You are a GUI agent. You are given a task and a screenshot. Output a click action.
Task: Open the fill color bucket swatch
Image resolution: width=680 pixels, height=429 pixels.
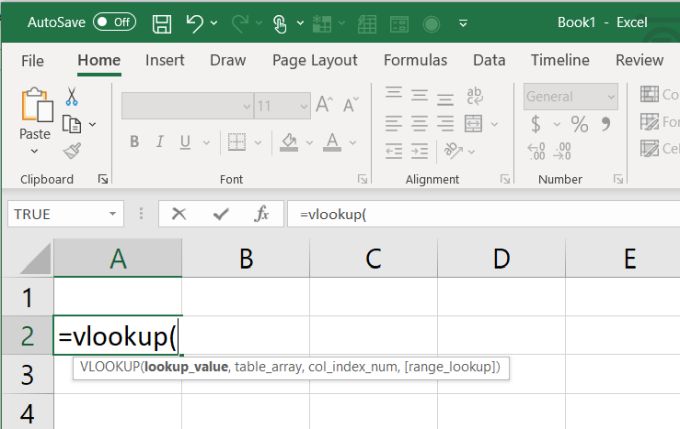[x=288, y=142]
